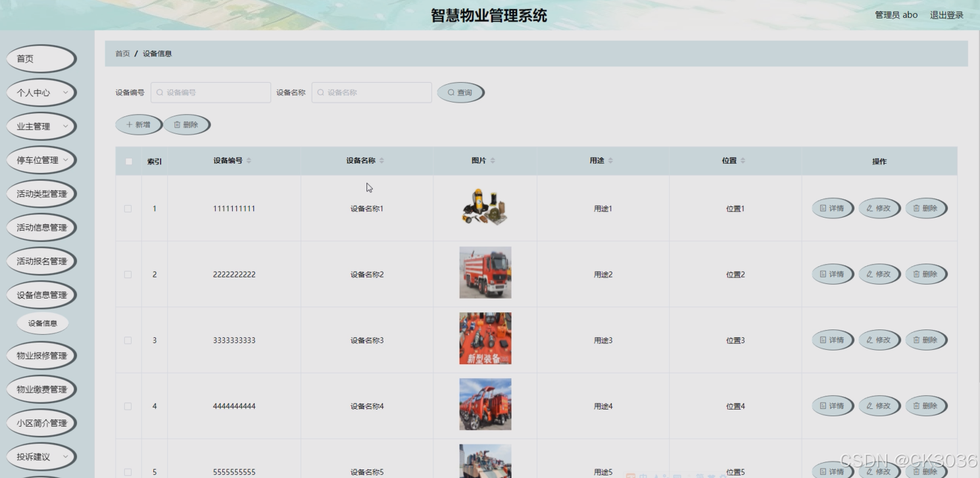This screenshot has height=478, width=980.
Task: Click 修改 in the 3333333333 row
Action: [x=879, y=340]
